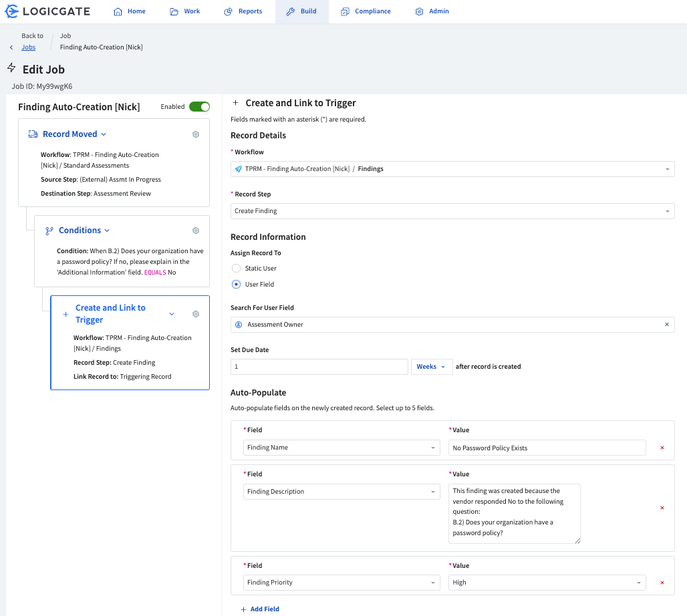Disable the job using Enabled toggle
This screenshot has height=616, width=687.
pyautogui.click(x=199, y=107)
